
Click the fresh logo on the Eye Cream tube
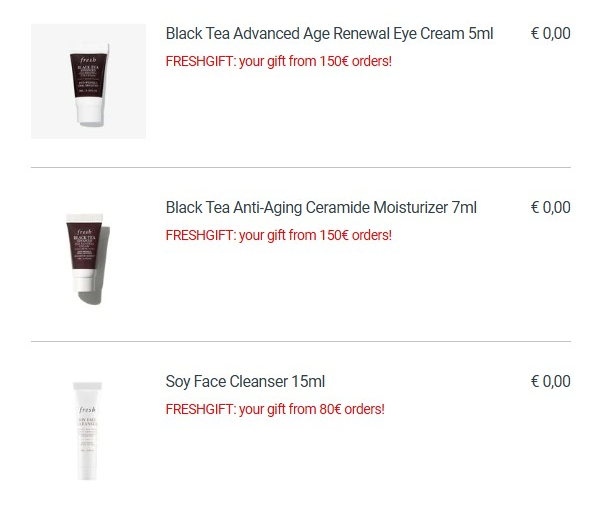pos(88,60)
